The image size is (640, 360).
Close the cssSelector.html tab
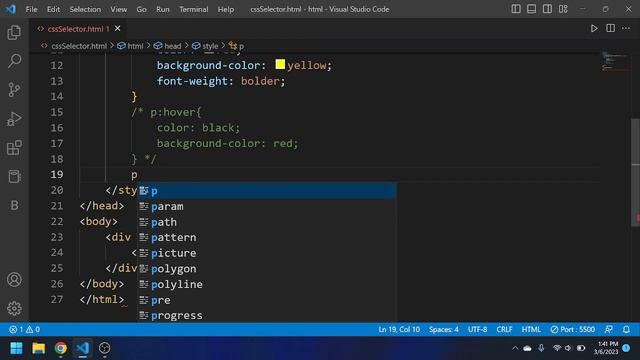coord(118,29)
